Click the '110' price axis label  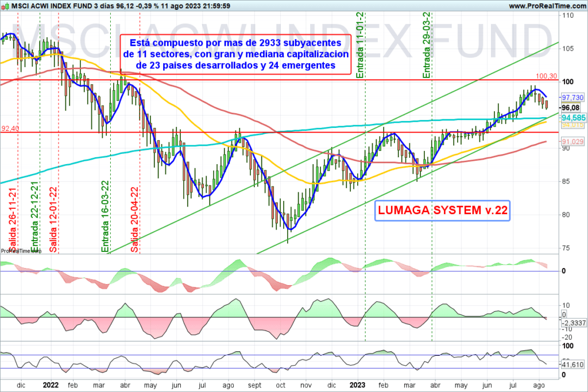568,15
